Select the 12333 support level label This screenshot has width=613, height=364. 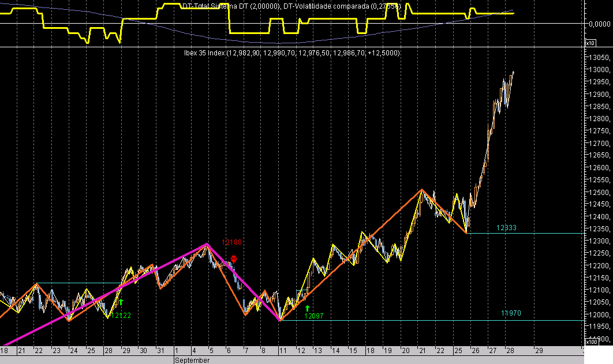[506, 228]
